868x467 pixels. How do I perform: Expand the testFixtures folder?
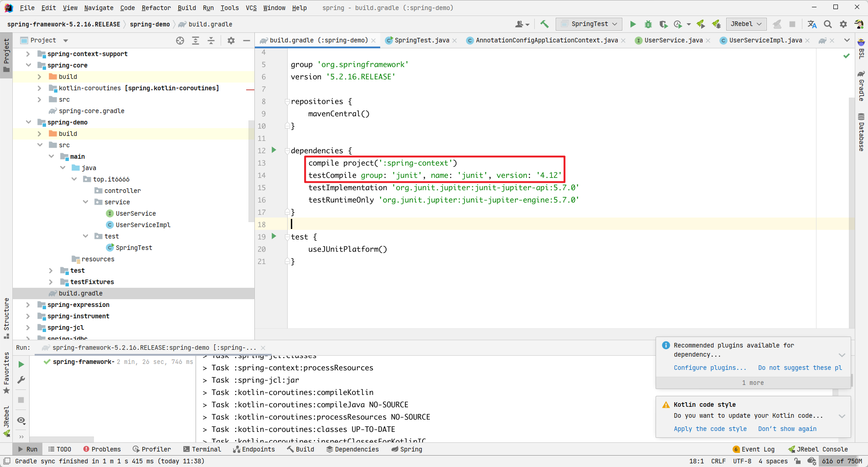click(51, 282)
